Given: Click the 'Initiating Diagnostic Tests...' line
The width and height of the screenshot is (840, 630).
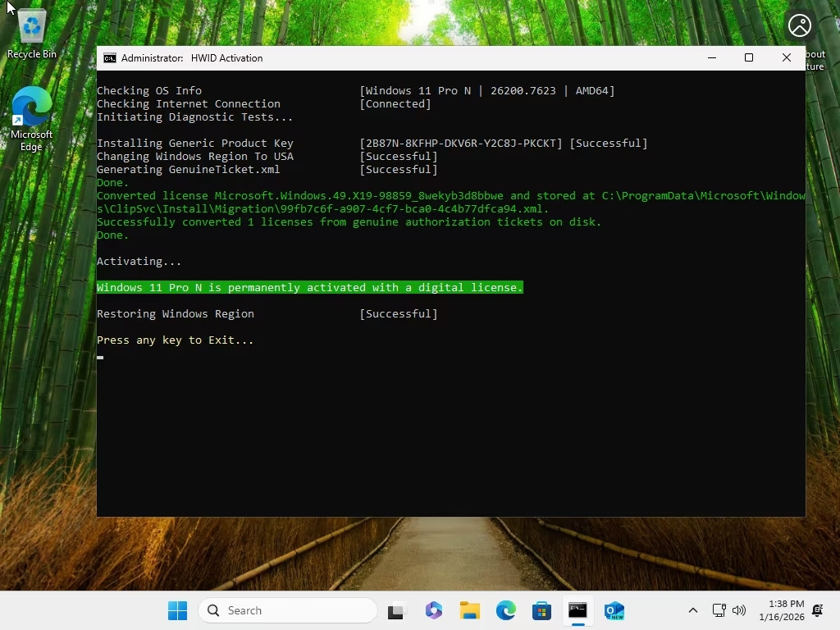Looking at the screenshot, I should 194,116.
